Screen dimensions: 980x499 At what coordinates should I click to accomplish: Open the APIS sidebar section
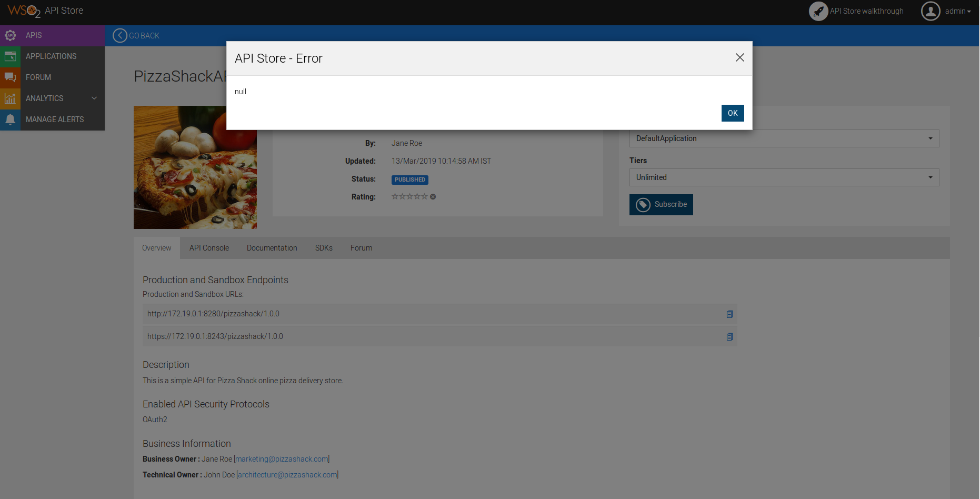33,35
